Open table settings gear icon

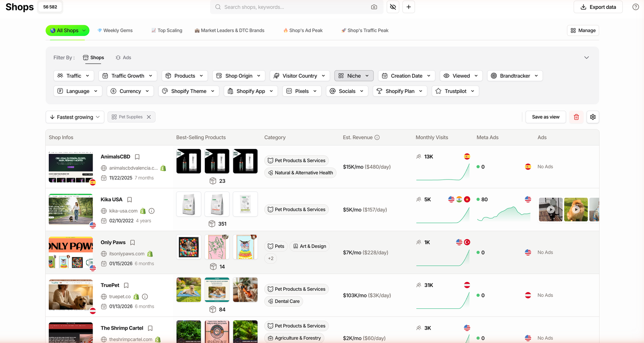coord(593,117)
